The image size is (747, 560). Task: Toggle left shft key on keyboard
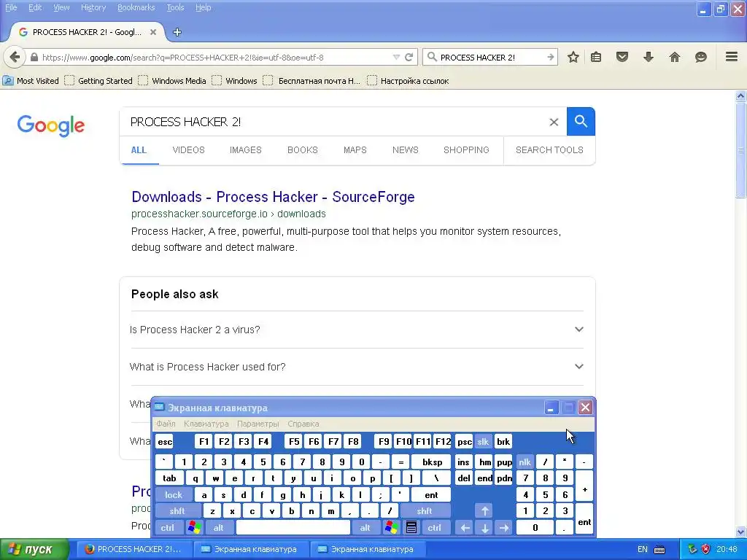click(x=177, y=511)
